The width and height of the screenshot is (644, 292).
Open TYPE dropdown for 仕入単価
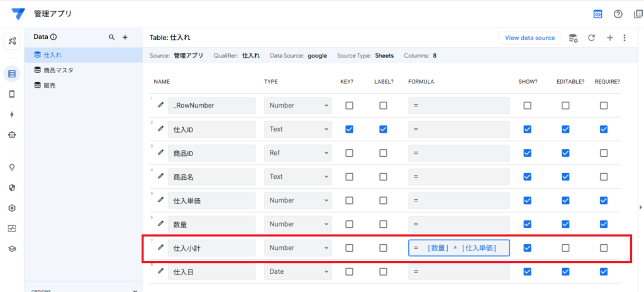[x=297, y=200]
